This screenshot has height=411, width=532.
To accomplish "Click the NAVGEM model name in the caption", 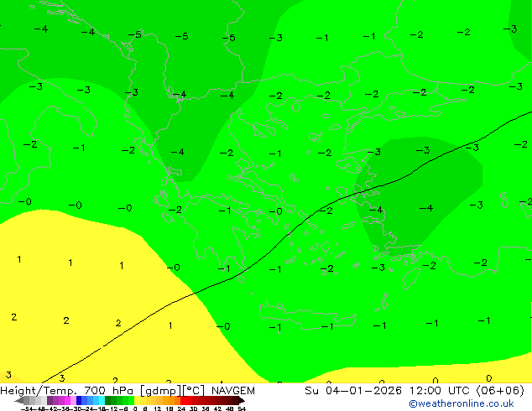I will tap(233, 391).
